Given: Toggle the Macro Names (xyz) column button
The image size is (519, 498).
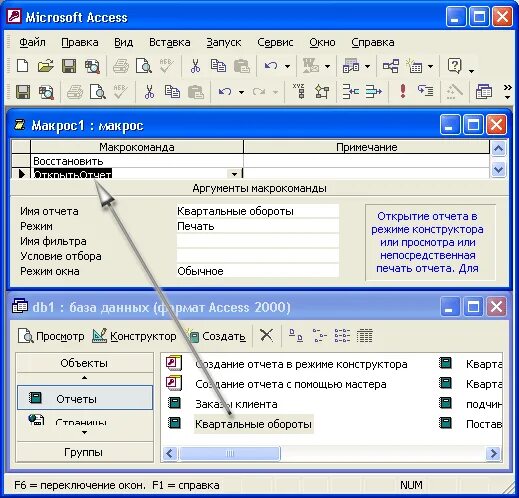Looking at the screenshot, I should [x=299, y=91].
